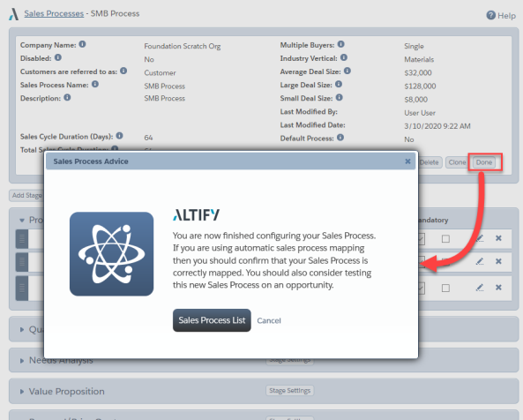Click the partially hidden Delete button
Screen dimensions: 523x420
pos(430,162)
